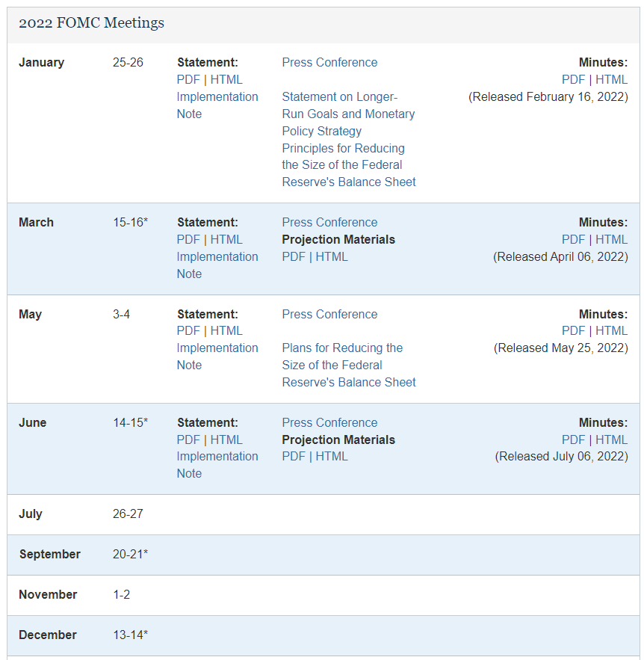Click the May date 3-4
Image resolution: width=644 pixels, height=660 pixels.
coord(121,314)
